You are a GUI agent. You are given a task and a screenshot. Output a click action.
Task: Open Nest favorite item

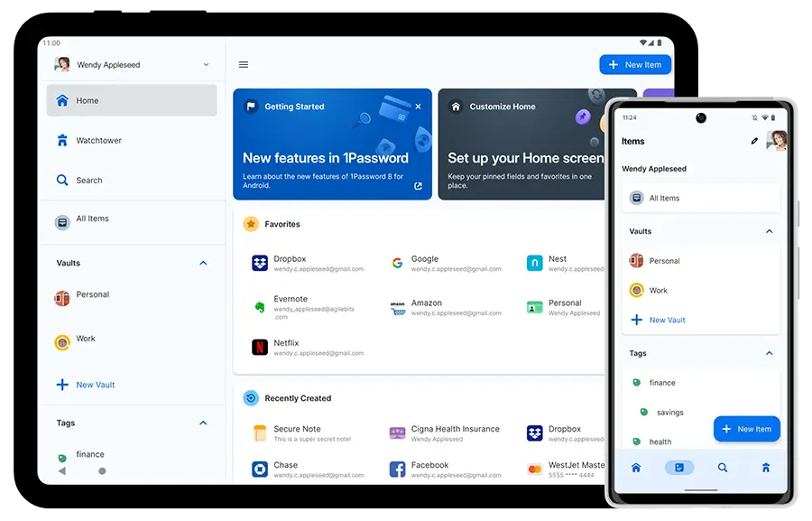pos(566,264)
